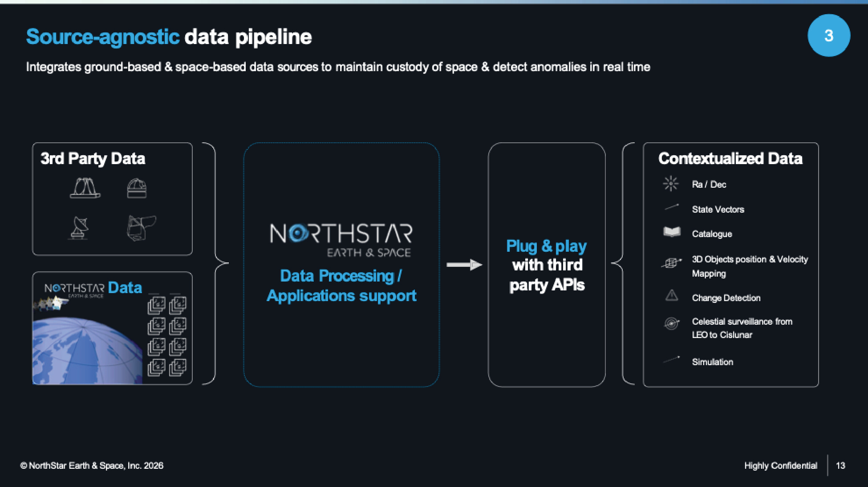Click "Plug & play with third party APIs" text
This screenshot has width=868, height=487.
click(x=547, y=266)
